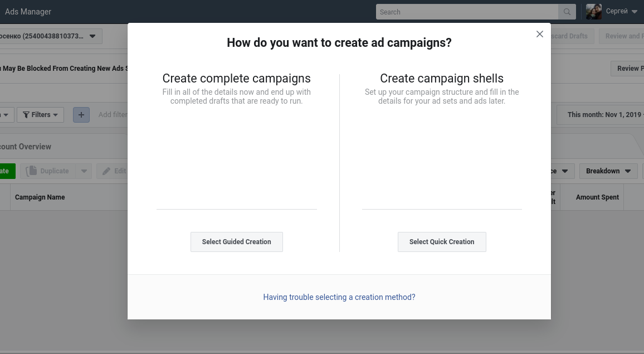644x354 pixels.
Task: Choose Select Quick Creation
Action: point(442,242)
